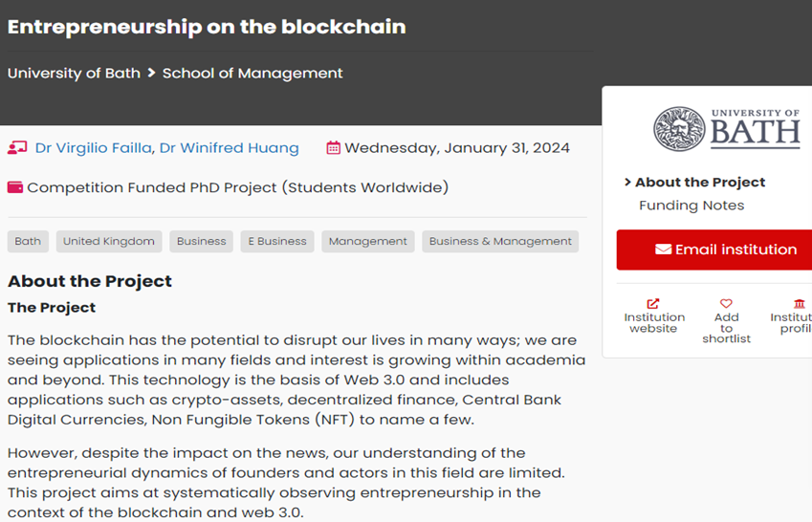
Task: Click the University of Bath logo
Action: [727, 129]
